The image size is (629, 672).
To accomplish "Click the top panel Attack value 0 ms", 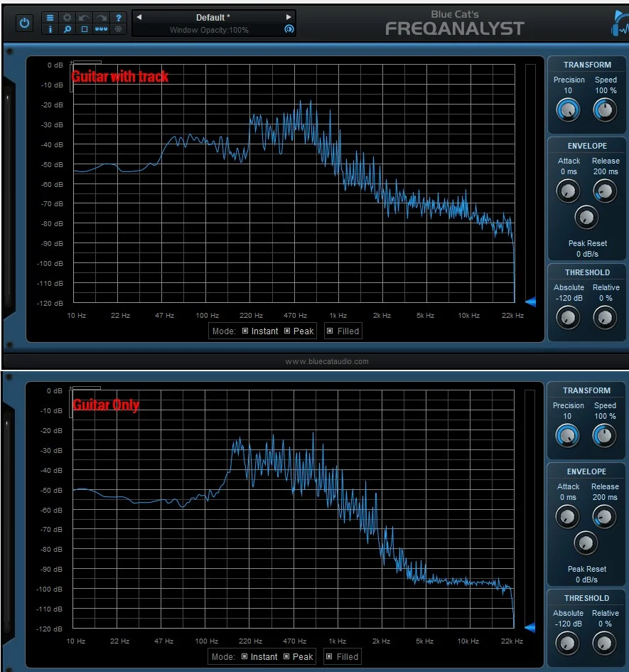I will pyautogui.click(x=569, y=171).
